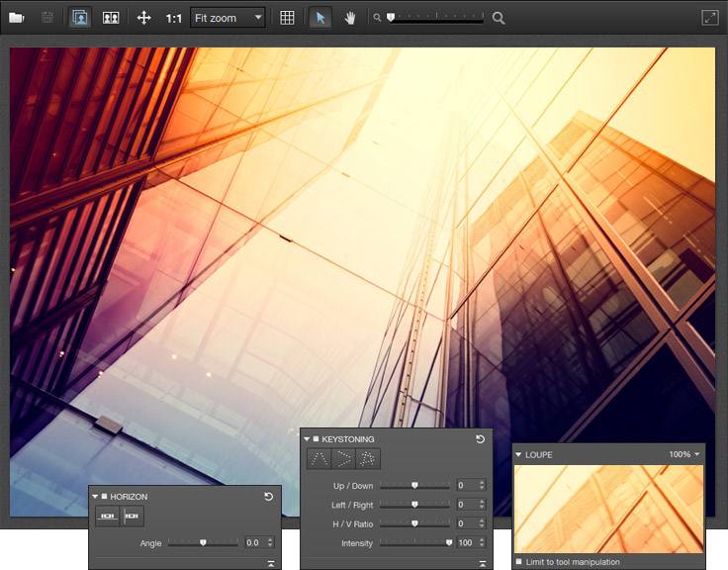Click the Angle value input field

click(x=252, y=542)
